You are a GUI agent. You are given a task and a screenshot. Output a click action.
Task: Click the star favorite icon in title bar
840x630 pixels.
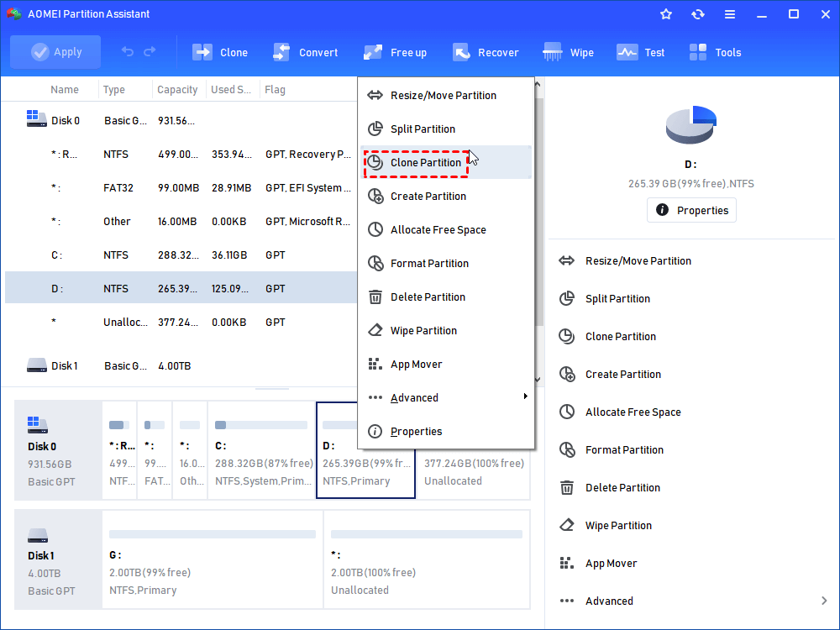666,14
